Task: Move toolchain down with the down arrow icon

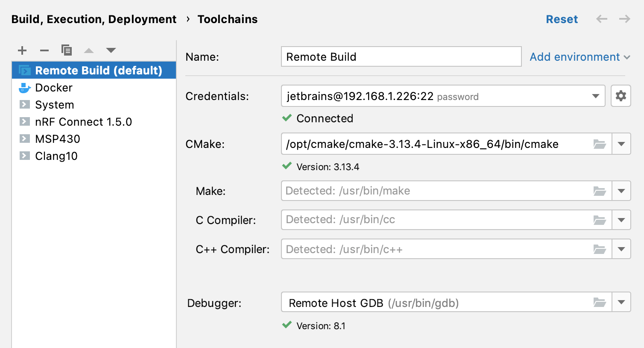Action: (x=111, y=50)
